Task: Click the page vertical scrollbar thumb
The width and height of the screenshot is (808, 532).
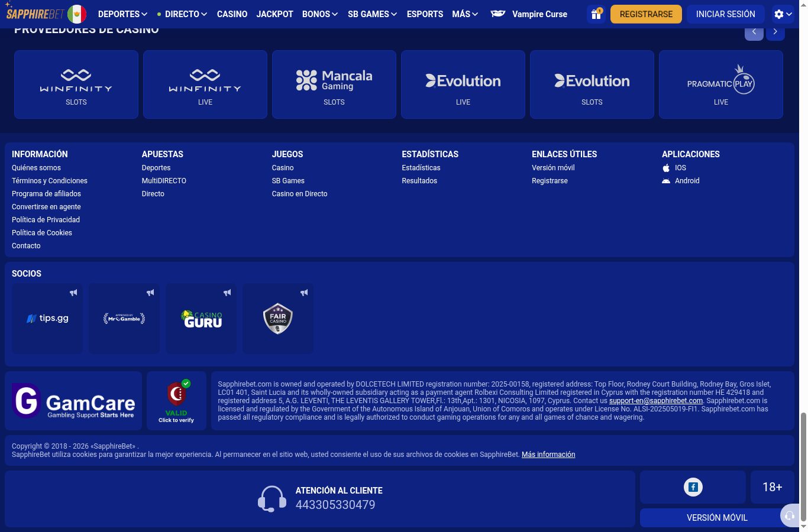Action: (x=803, y=467)
